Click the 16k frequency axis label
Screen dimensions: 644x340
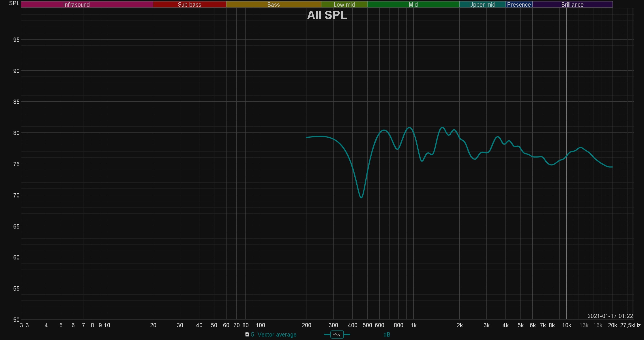click(x=598, y=325)
